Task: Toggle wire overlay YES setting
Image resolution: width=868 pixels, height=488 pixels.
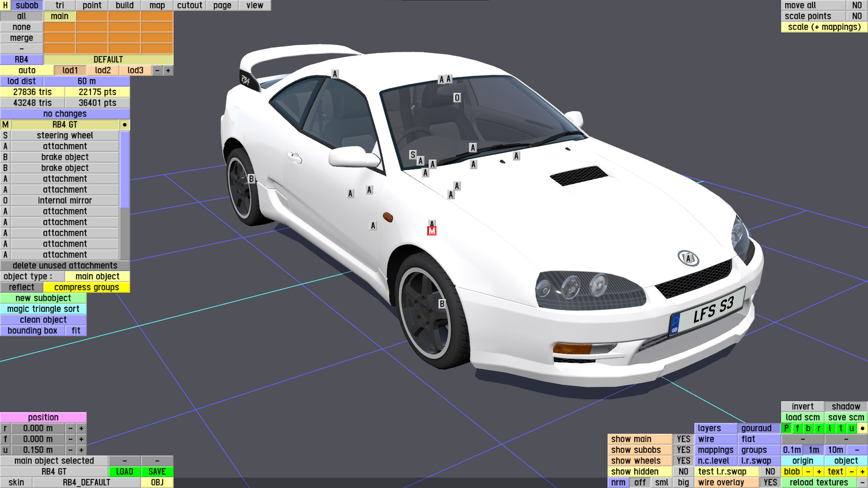Action: click(770, 483)
